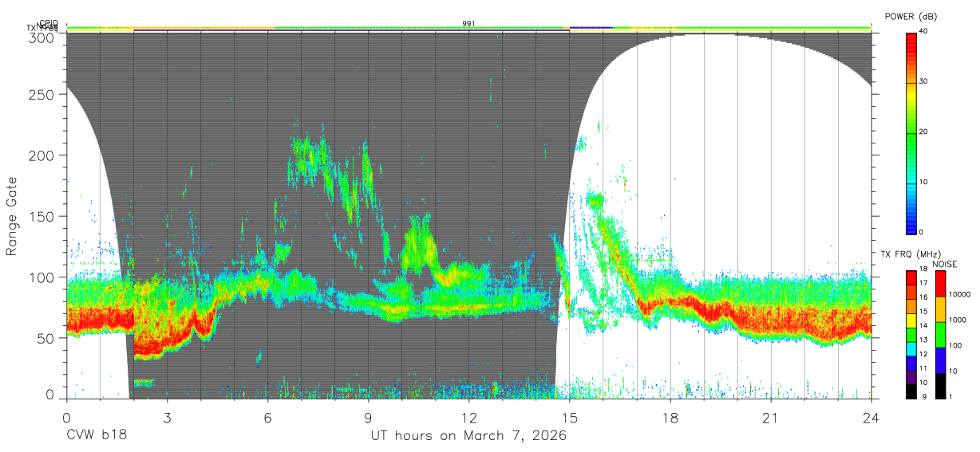Click the '50' tick on Range Gate axis
This screenshot has height=452, width=980.
(45, 338)
